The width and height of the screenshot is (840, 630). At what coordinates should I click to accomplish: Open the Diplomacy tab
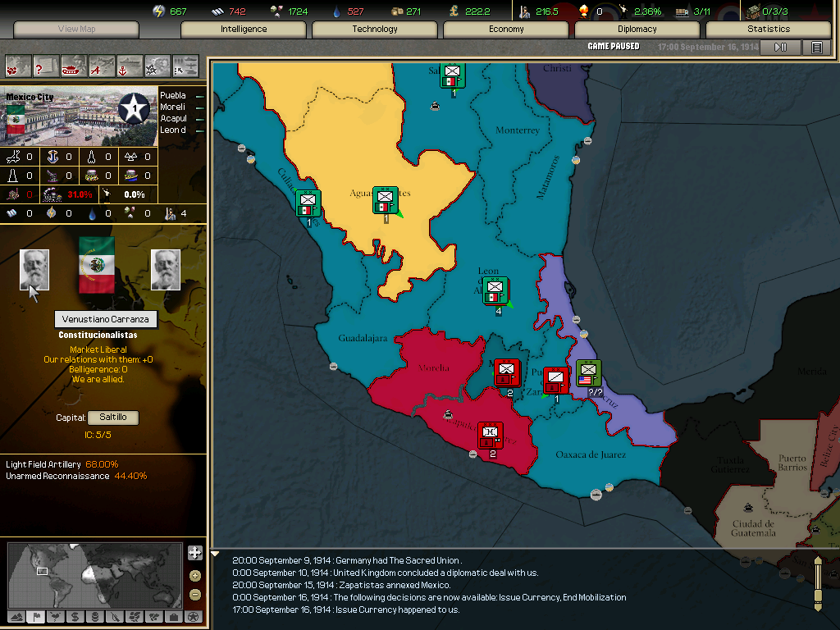(637, 30)
